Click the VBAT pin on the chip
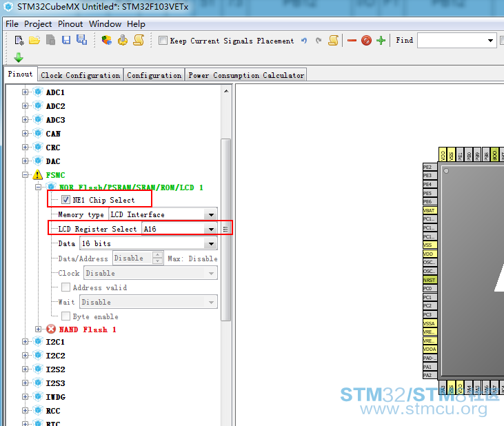The height and width of the screenshot is (426, 504). click(430, 210)
